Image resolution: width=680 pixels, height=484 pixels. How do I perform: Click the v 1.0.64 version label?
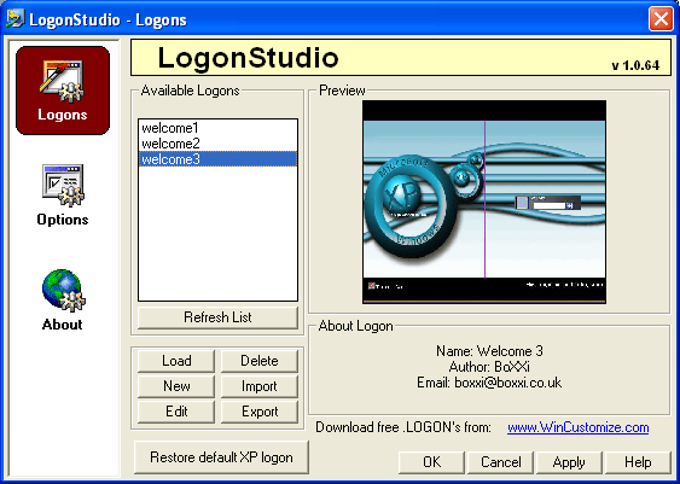point(635,65)
